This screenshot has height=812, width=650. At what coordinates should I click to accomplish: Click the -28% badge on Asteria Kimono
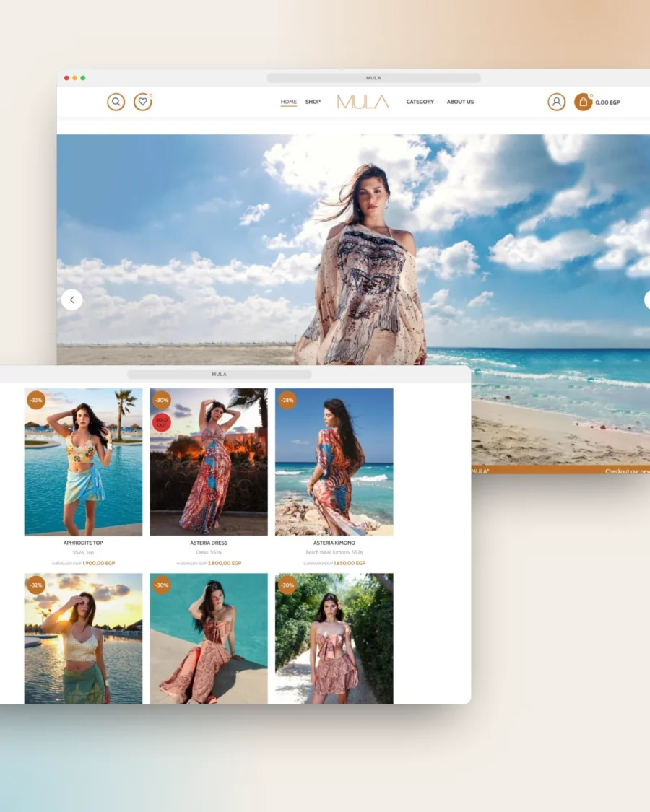[287, 401]
